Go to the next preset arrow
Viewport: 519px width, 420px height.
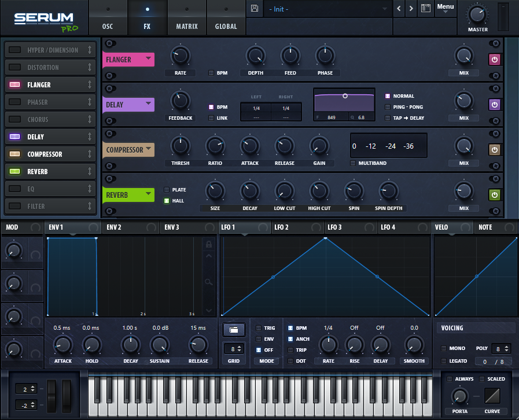[x=411, y=9]
